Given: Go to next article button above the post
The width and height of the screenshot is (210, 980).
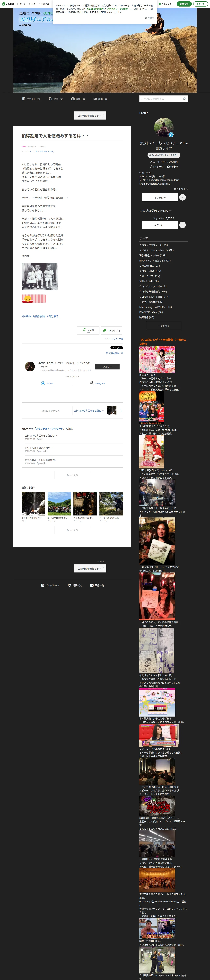Looking at the screenshot, I should 90,116.
